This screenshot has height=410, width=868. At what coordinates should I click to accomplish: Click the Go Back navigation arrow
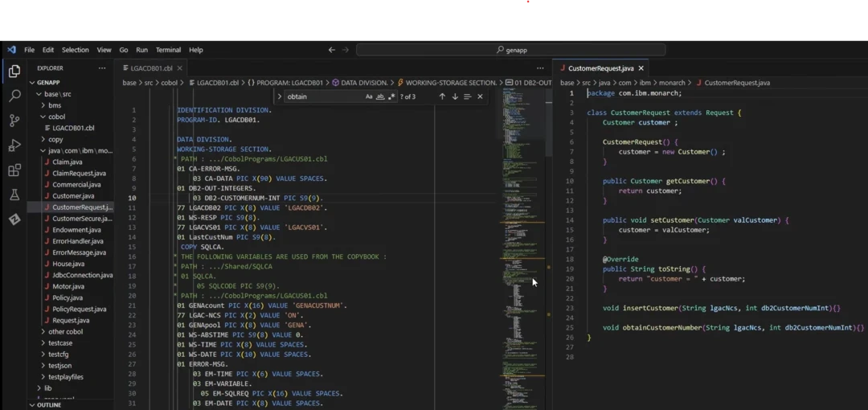coord(332,50)
